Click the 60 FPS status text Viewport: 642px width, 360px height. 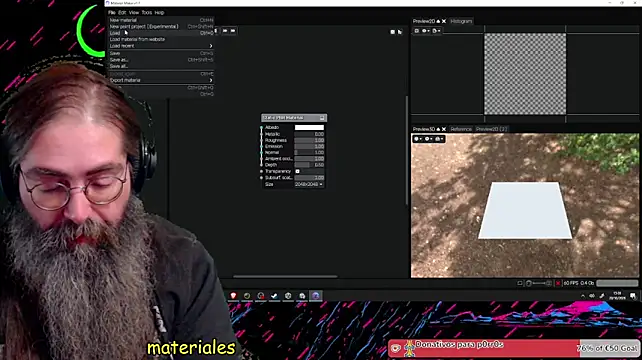click(x=571, y=283)
